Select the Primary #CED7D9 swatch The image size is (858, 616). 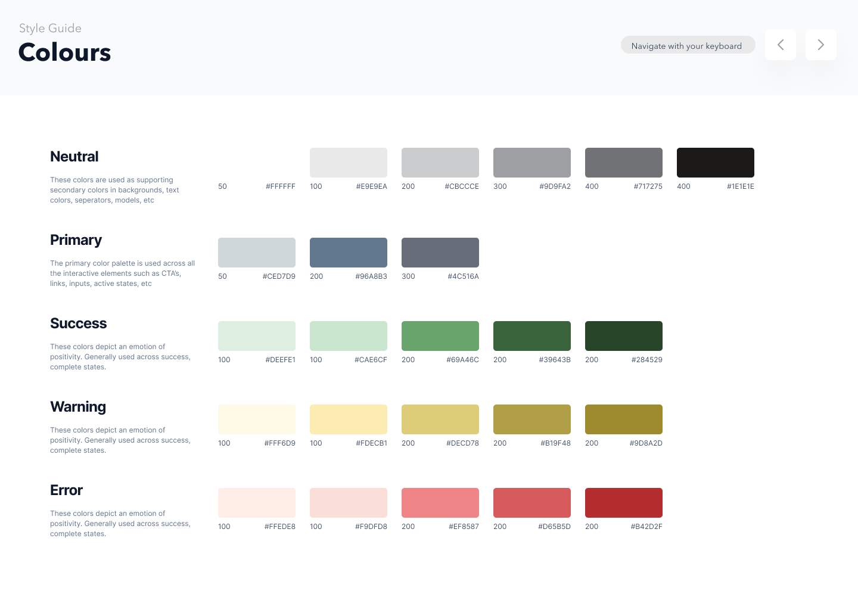coord(256,253)
